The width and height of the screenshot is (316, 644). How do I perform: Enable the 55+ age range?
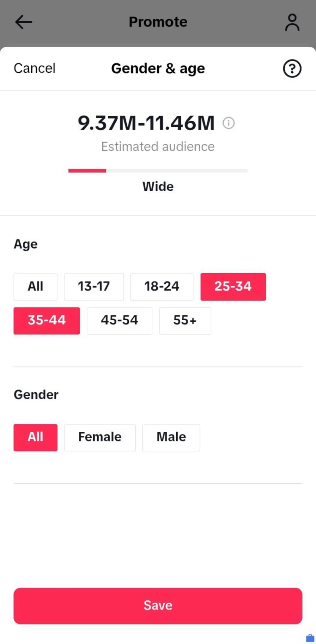coord(185,321)
